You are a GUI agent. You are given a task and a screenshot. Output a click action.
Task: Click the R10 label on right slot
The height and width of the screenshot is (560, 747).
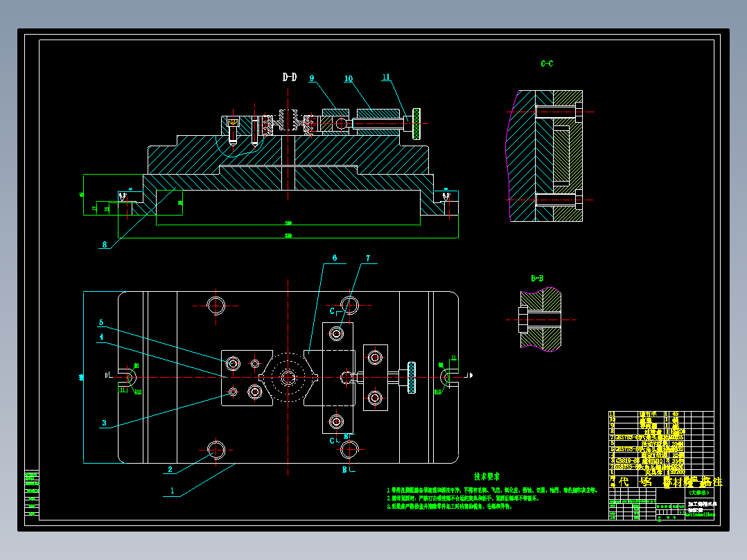437,392
